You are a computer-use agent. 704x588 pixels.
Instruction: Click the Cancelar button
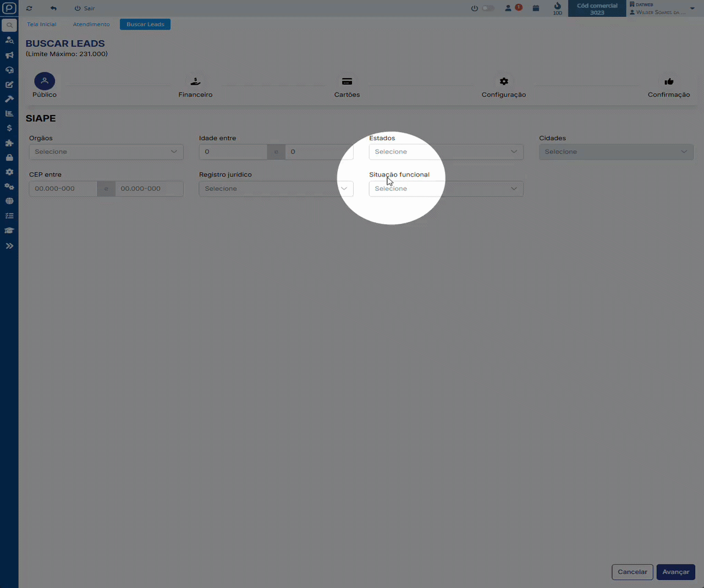point(632,572)
